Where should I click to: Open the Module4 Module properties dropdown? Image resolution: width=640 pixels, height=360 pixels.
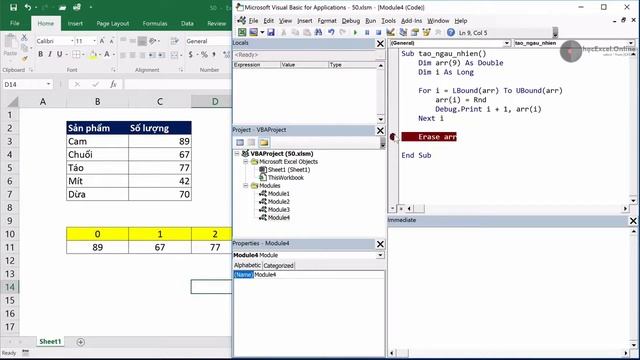(380, 255)
